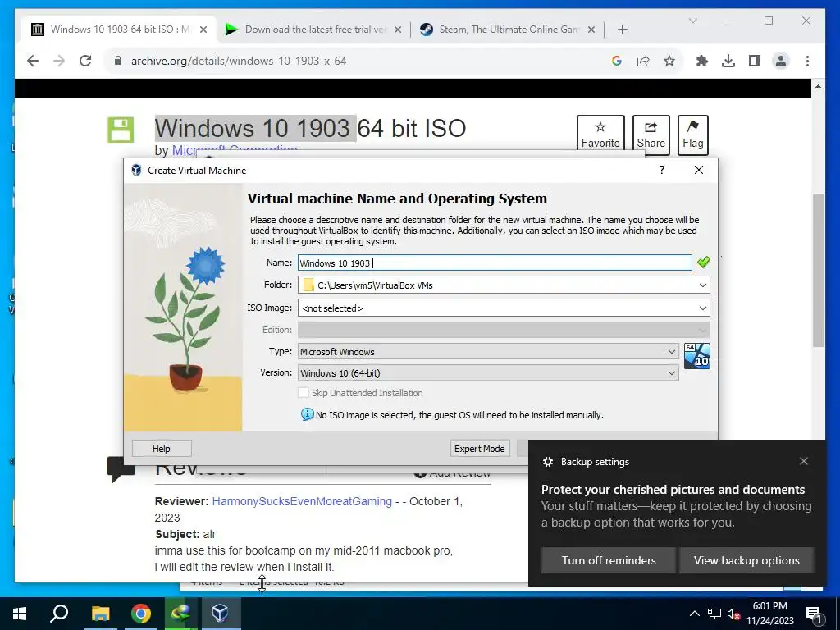840x630 pixels.
Task: Open Chrome extensions puzzle icon
Action: (x=702, y=61)
